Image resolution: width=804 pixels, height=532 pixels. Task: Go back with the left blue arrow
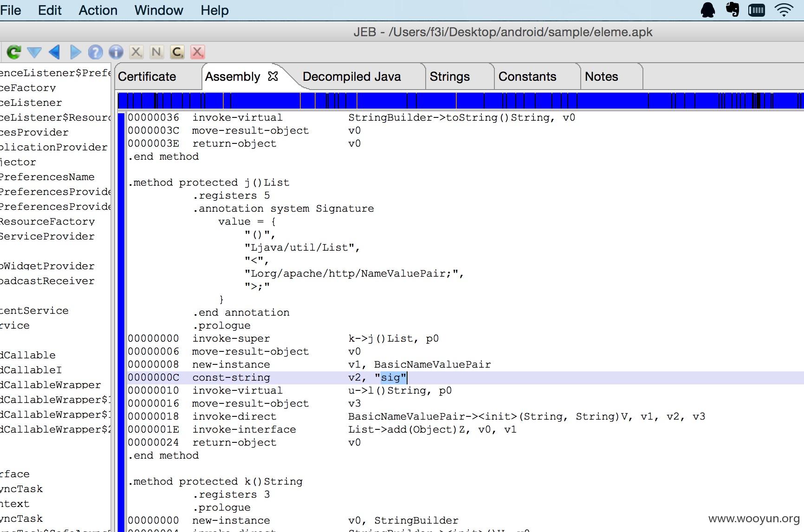55,52
